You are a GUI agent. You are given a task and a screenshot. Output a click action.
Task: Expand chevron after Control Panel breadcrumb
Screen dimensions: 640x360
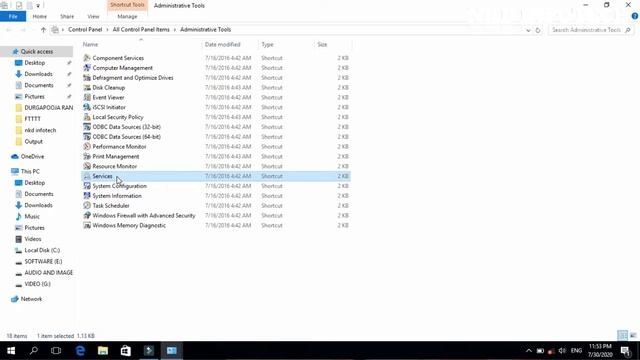tap(107, 29)
